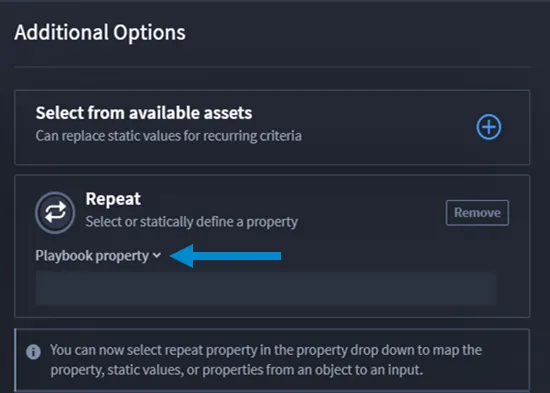Click the blue arrow pointing at Playbook property

[225, 256]
